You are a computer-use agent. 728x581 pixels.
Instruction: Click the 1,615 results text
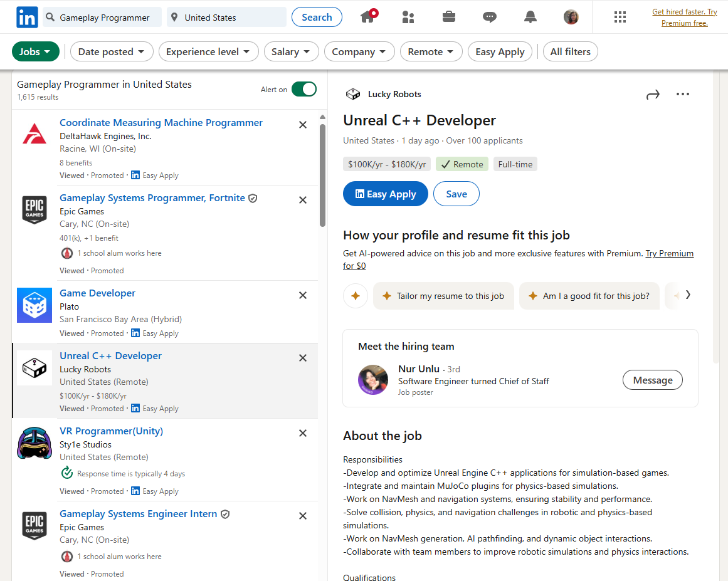[x=38, y=97]
